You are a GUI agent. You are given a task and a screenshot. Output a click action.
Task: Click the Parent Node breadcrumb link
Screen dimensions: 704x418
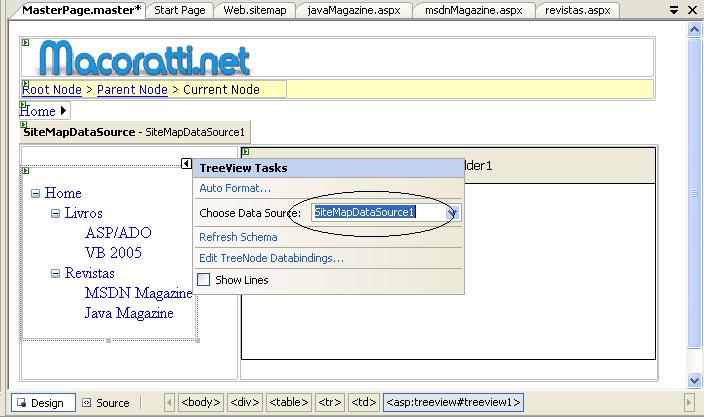point(132,89)
